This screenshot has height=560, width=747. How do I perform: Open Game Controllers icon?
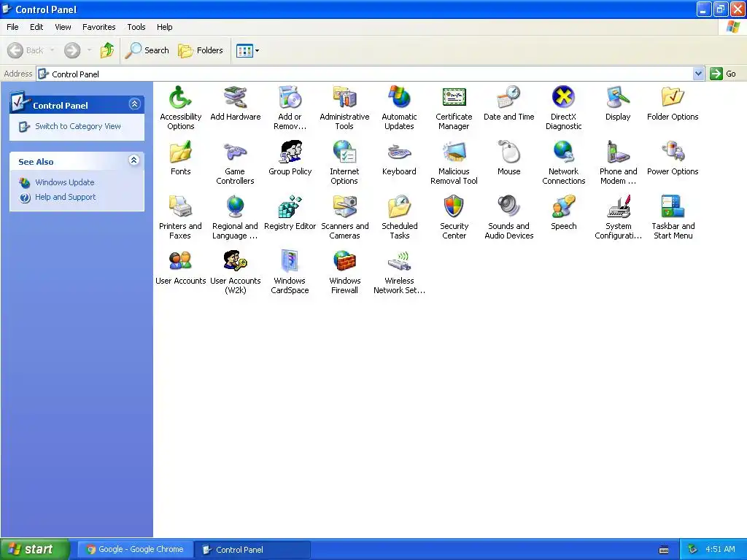[236, 152]
